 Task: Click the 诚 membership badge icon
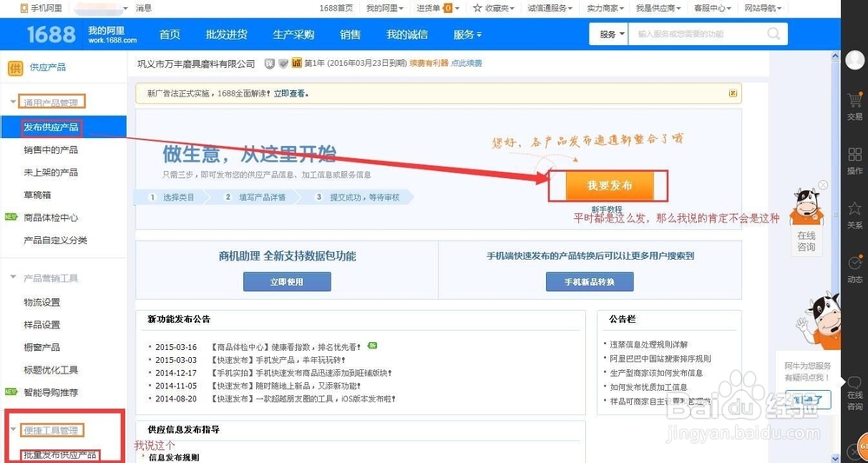point(297,63)
